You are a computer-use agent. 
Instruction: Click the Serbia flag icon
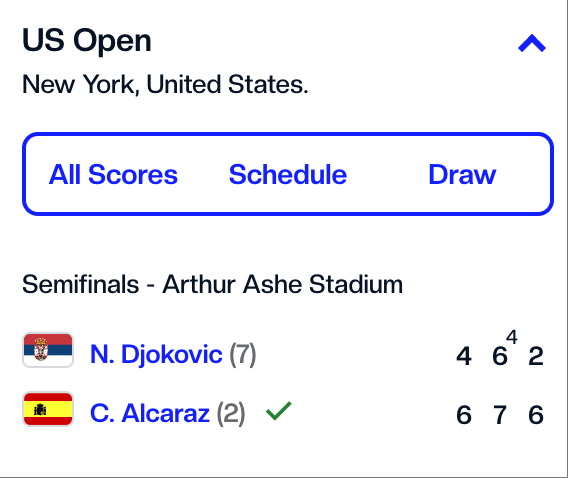[48, 350]
